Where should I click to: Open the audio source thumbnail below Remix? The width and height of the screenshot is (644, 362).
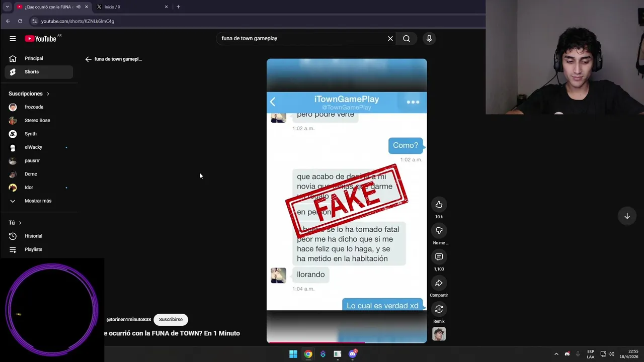439,334
